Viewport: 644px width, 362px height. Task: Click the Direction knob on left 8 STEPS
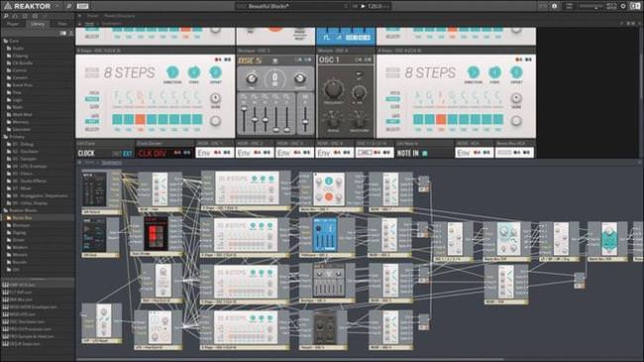[172, 72]
